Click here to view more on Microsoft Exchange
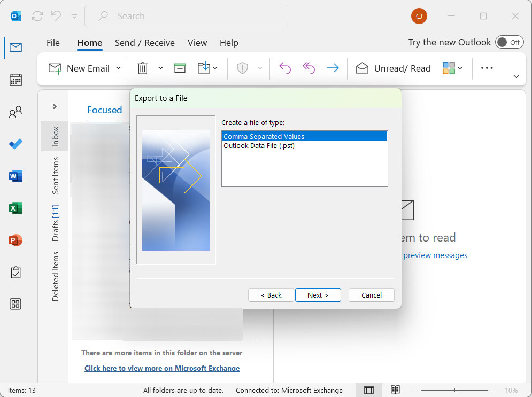Screen dimensions: 532x397 tap(161, 368)
